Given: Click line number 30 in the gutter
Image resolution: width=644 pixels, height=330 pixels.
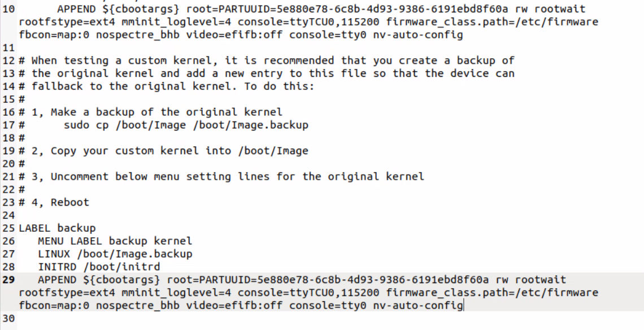Looking at the screenshot, I should [x=8, y=319].
